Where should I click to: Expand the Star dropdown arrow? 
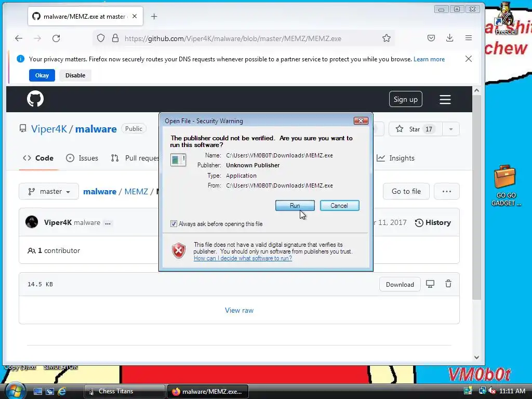451,129
